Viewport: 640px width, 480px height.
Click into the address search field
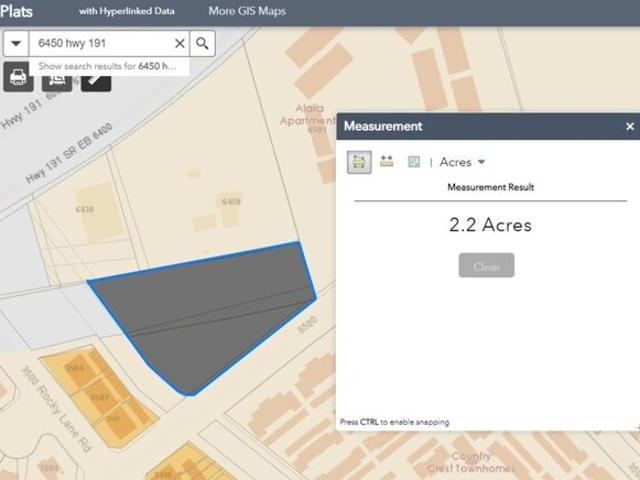[x=100, y=44]
